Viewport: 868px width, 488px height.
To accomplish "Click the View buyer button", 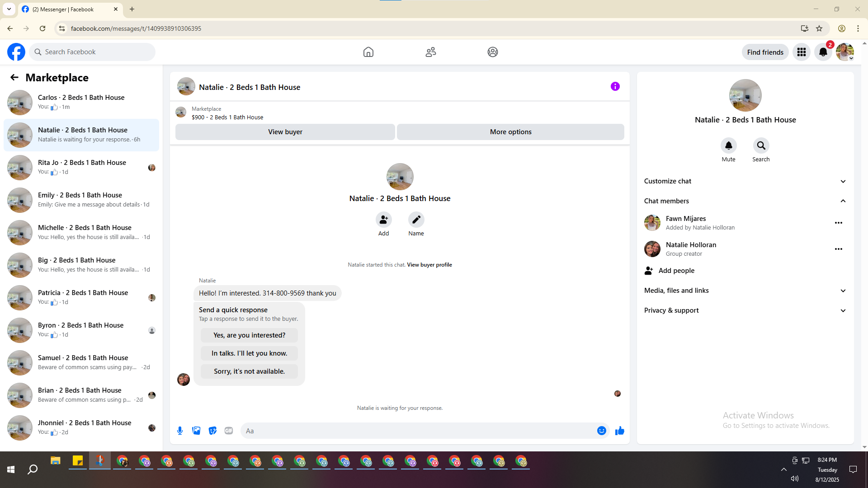I will click(285, 132).
